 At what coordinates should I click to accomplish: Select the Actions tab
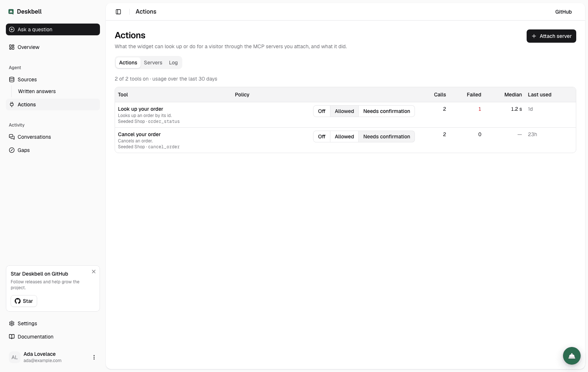click(x=128, y=63)
